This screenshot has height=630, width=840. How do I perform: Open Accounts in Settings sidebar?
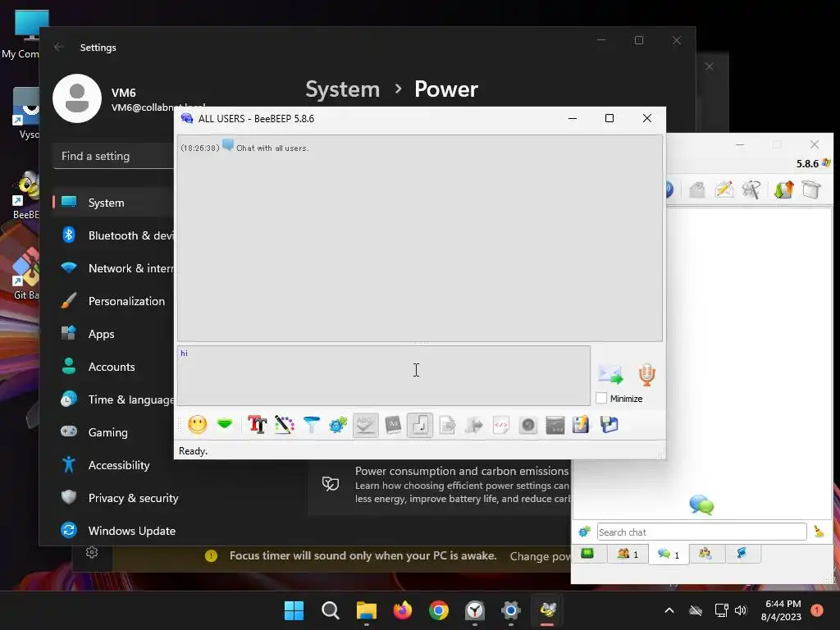112,367
